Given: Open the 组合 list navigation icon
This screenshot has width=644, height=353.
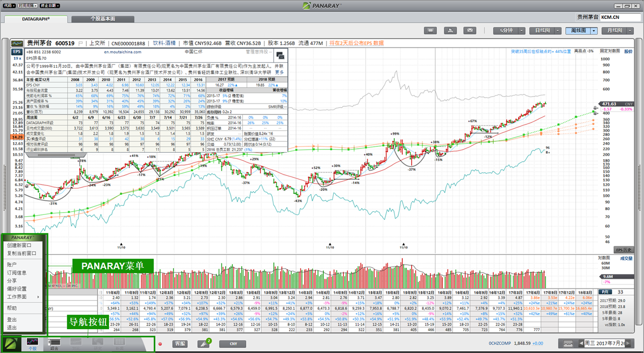Looking at the screenshot, I should (x=54, y=344).
